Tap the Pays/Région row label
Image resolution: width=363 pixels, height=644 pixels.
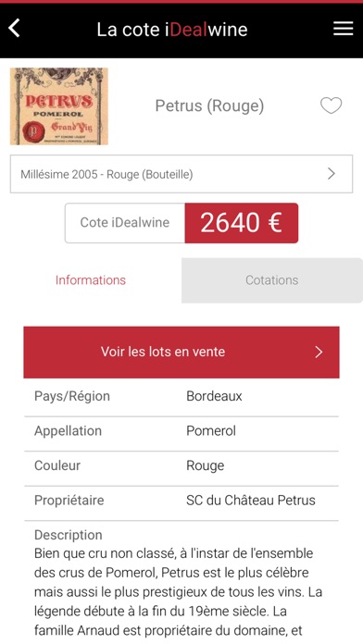click(x=72, y=396)
